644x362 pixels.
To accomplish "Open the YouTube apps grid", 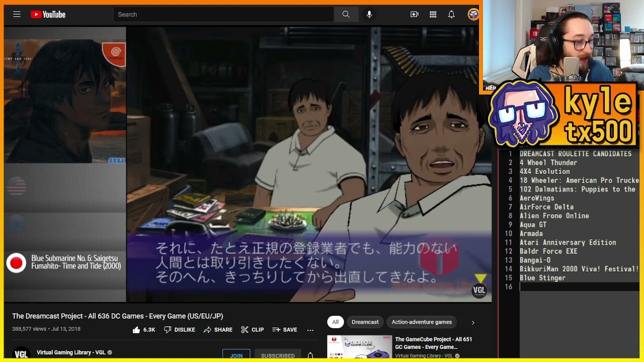I will click(x=433, y=15).
